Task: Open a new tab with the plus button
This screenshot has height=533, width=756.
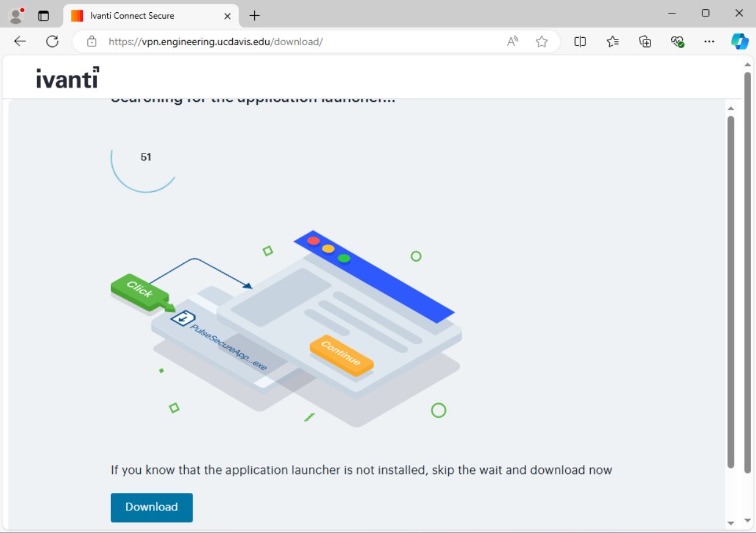Action: pyautogui.click(x=254, y=15)
